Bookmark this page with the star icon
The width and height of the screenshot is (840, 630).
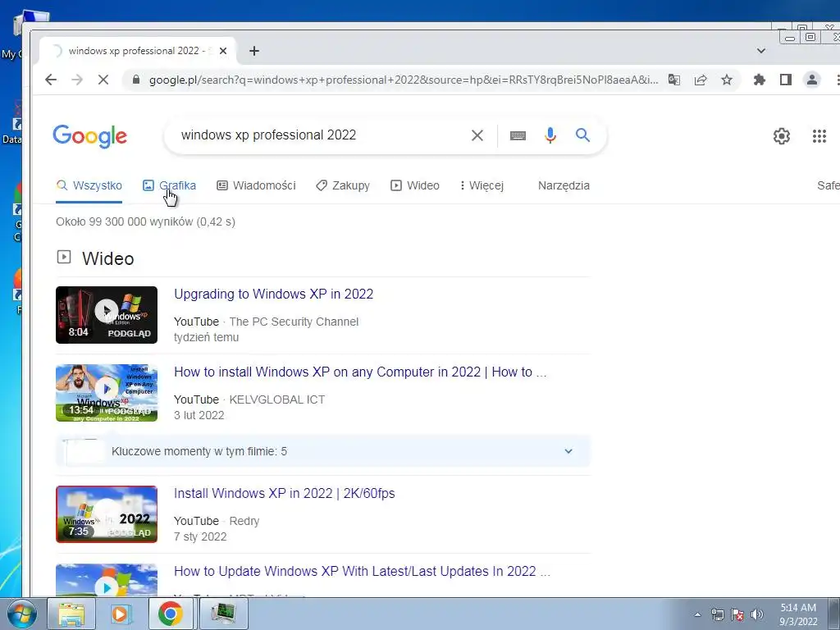click(727, 80)
